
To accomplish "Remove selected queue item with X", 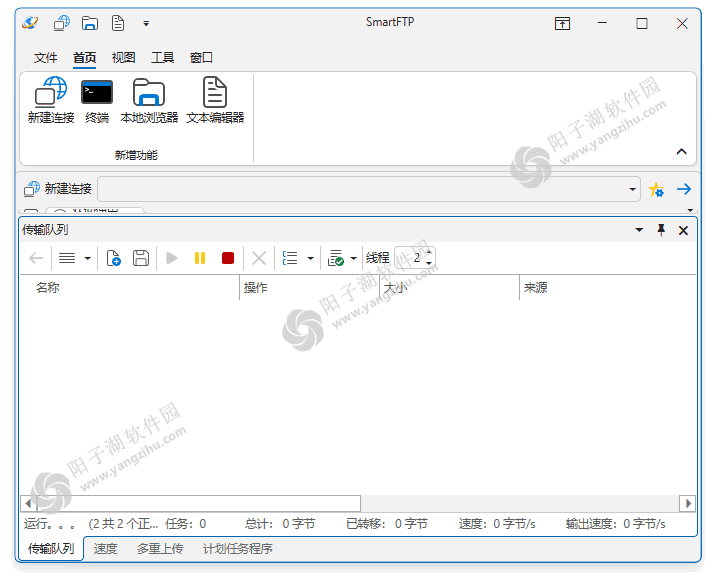I will pyautogui.click(x=259, y=258).
